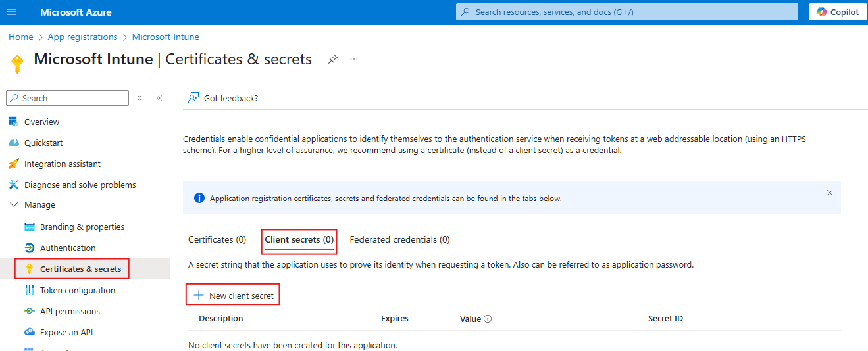This screenshot has width=868, height=351.
Task: Open Overview in sidebar
Action: click(x=41, y=122)
